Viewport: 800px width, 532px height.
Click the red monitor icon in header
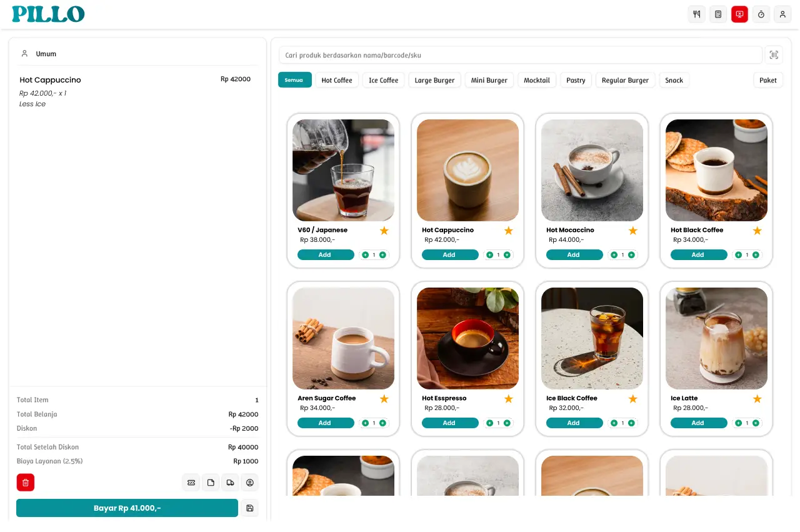coord(739,14)
